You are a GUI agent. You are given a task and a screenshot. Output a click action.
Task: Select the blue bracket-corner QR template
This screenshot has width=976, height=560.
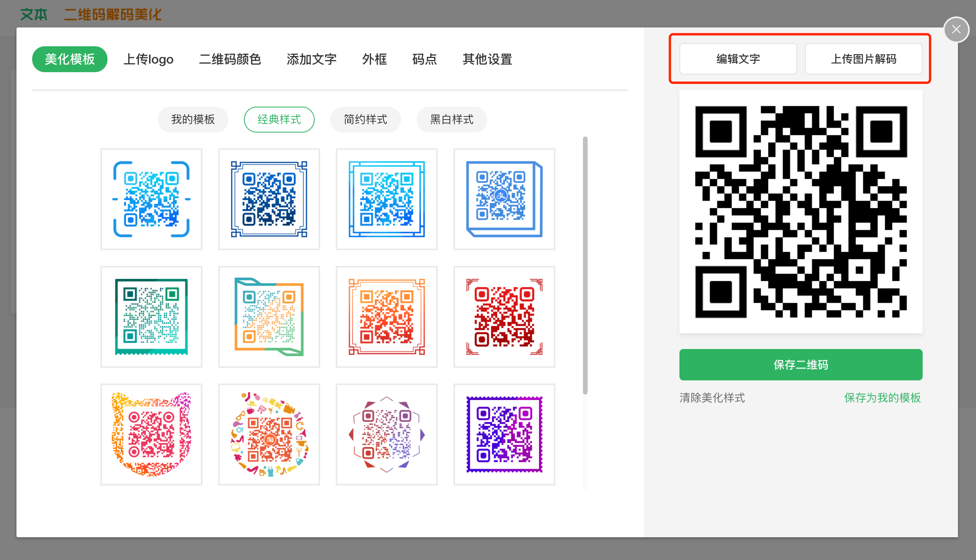pos(151,199)
